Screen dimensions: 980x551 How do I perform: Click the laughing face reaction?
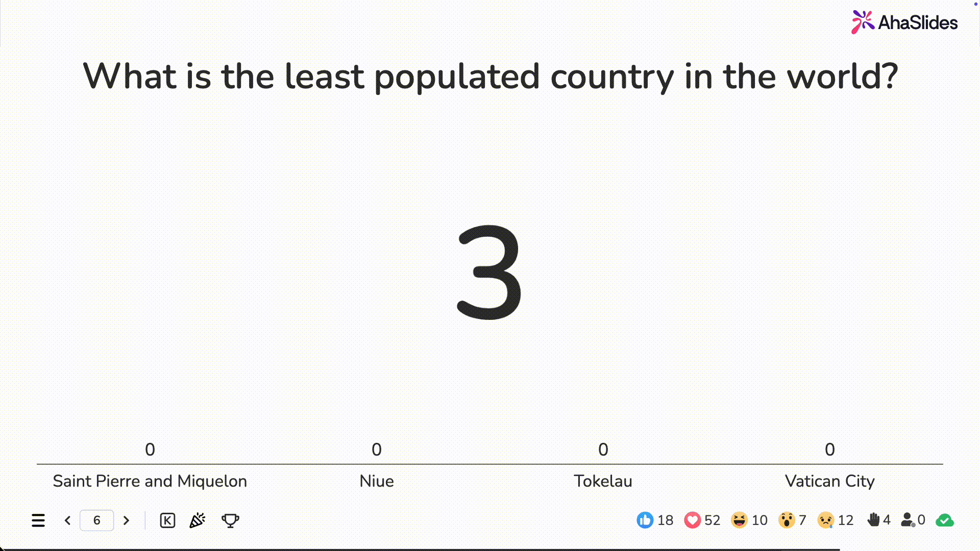739,520
